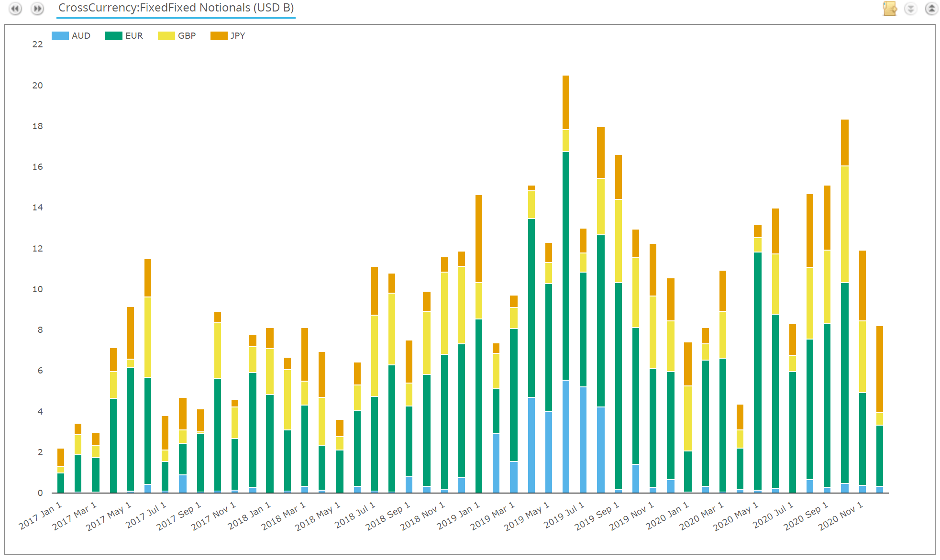Click the export notebook icon
Screen dimensions: 940x560
pyautogui.click(x=889, y=9)
